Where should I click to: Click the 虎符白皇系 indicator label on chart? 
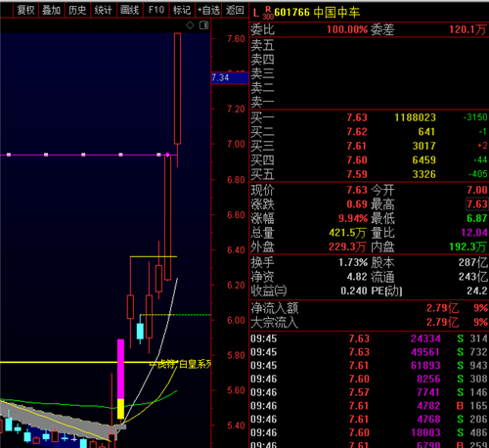(x=180, y=364)
